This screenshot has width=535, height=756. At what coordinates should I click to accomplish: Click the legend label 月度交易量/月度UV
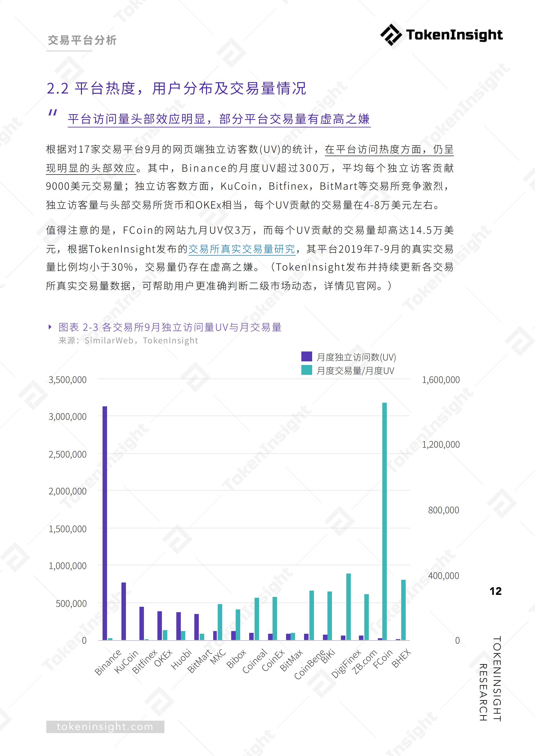(356, 371)
